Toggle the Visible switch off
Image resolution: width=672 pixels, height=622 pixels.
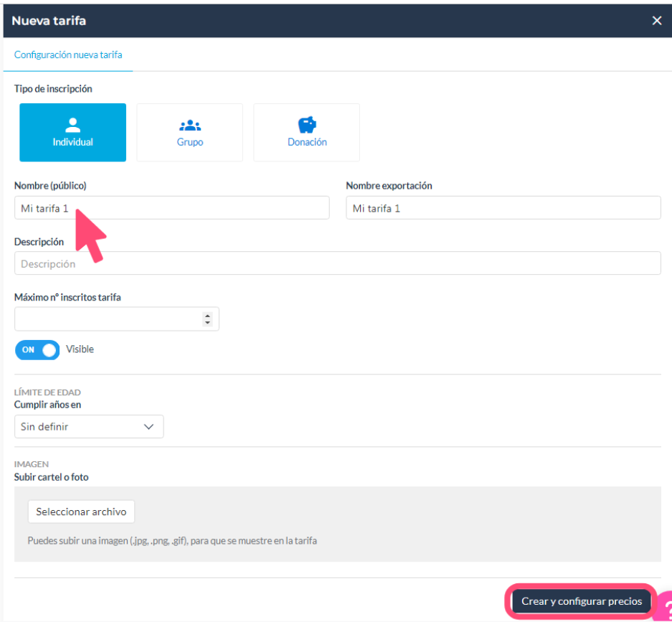pyautogui.click(x=37, y=350)
